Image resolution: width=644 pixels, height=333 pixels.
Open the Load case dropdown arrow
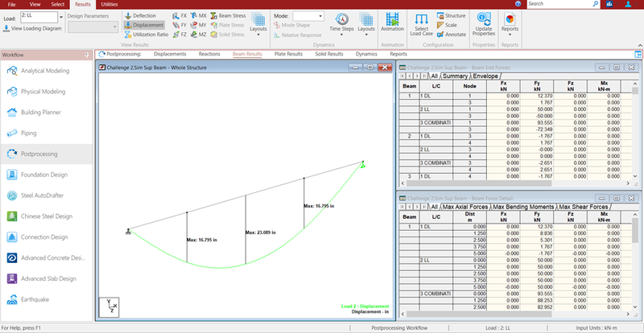[61, 17]
